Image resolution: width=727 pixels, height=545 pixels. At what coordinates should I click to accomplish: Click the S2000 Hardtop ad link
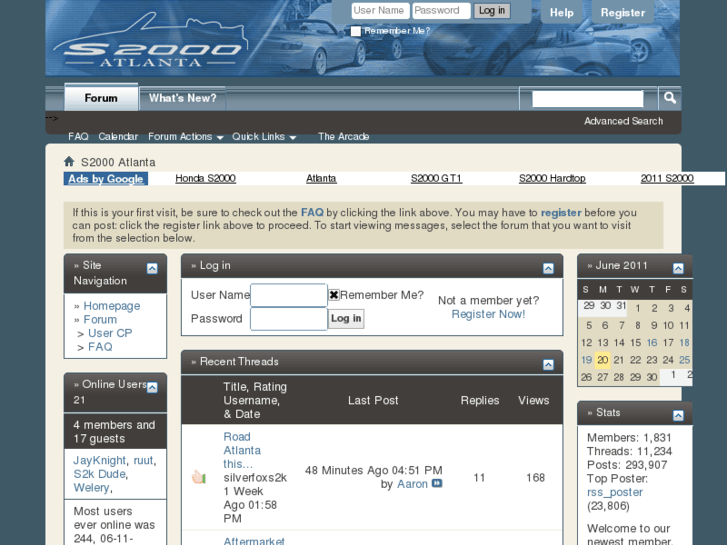pos(552,178)
